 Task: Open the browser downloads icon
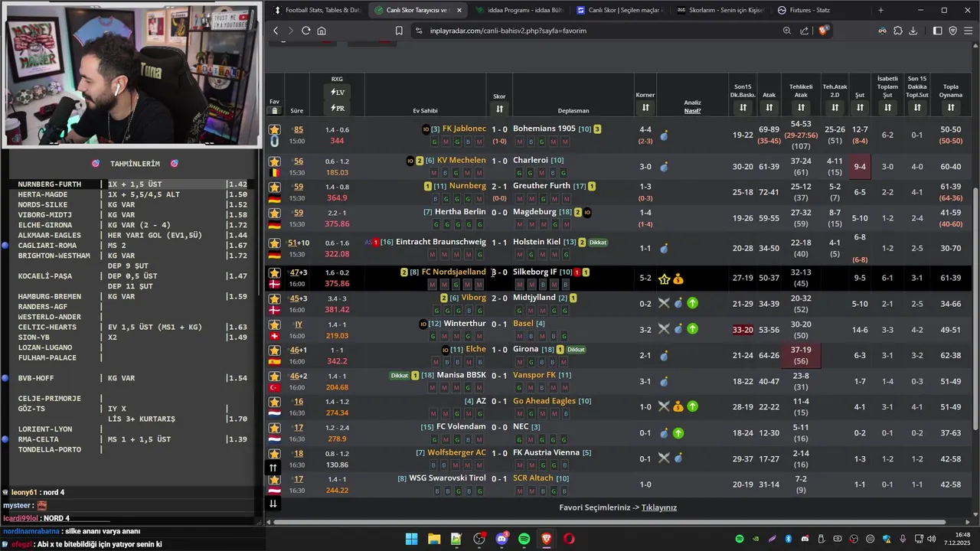913,31
